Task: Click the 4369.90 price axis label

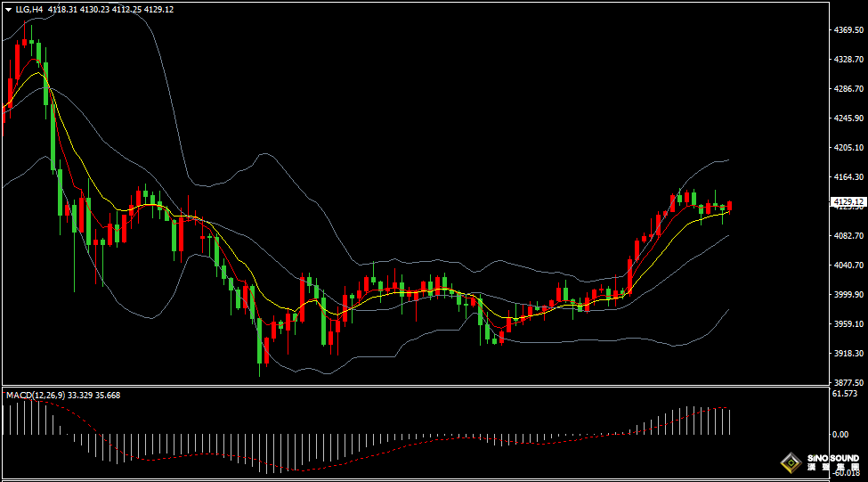Action: (x=848, y=30)
